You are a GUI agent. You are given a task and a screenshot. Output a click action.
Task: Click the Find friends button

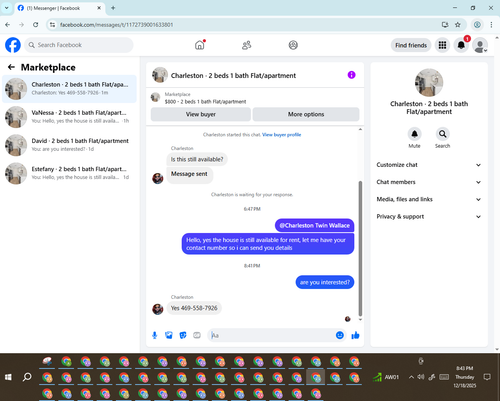click(x=411, y=45)
